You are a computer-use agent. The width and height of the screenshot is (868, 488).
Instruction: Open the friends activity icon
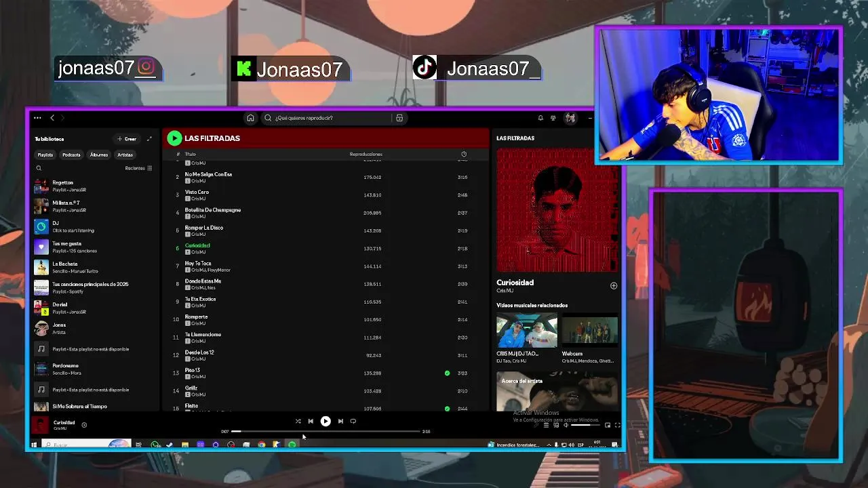coord(553,118)
